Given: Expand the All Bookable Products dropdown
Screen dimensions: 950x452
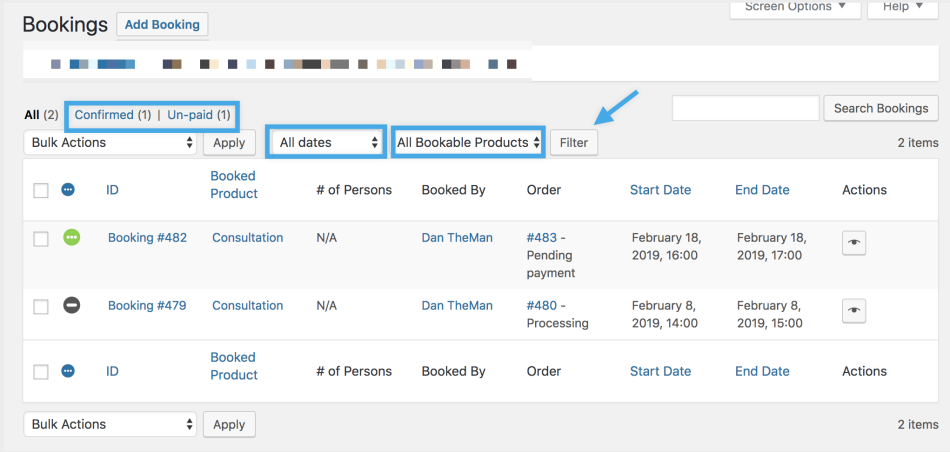Looking at the screenshot, I should point(469,142).
